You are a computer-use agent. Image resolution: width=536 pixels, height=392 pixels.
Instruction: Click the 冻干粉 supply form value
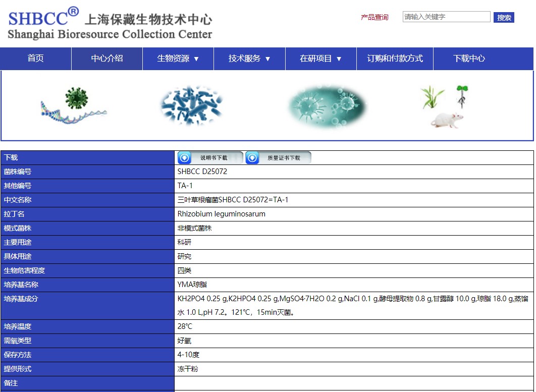coord(188,369)
